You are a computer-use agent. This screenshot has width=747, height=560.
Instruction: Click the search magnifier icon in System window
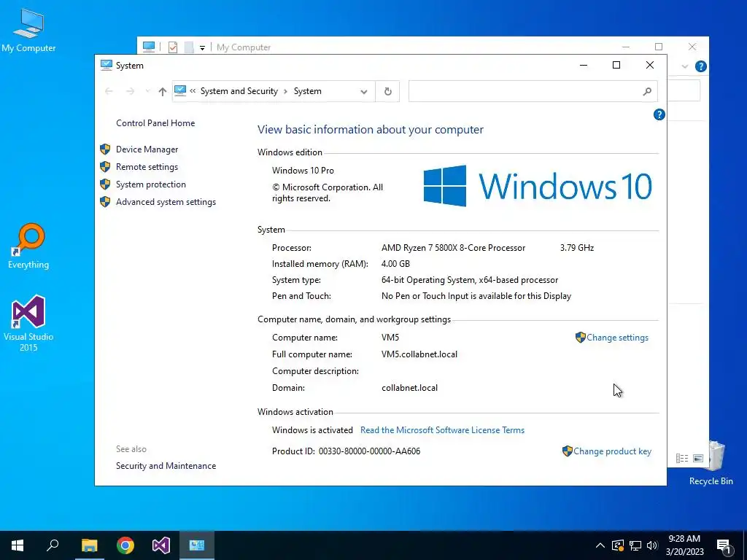647,91
